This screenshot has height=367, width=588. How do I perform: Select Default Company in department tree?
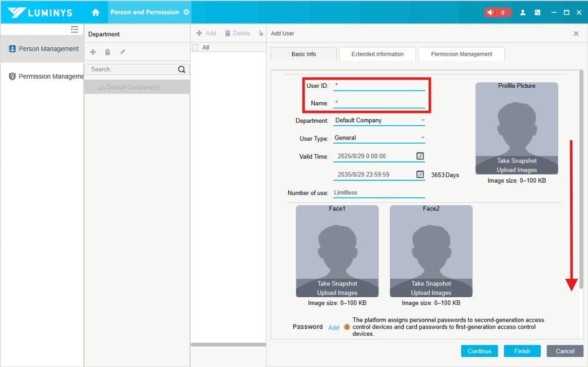click(133, 87)
